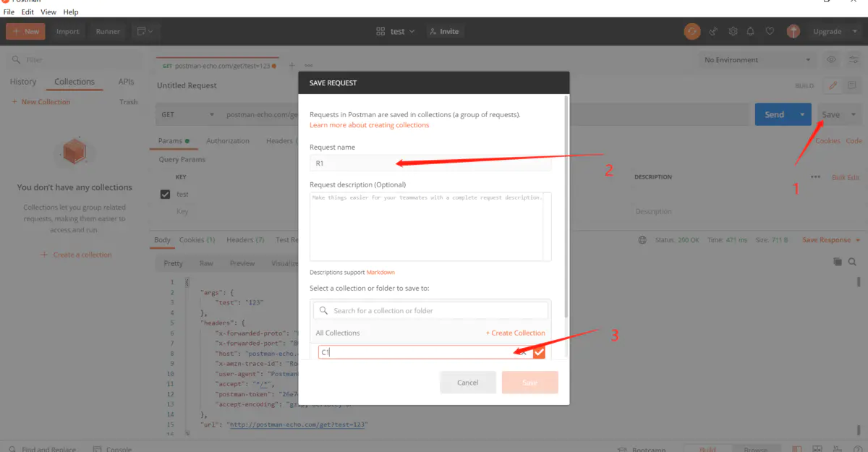Switch to the History sidebar tab
The image size is (868, 452).
23,82
